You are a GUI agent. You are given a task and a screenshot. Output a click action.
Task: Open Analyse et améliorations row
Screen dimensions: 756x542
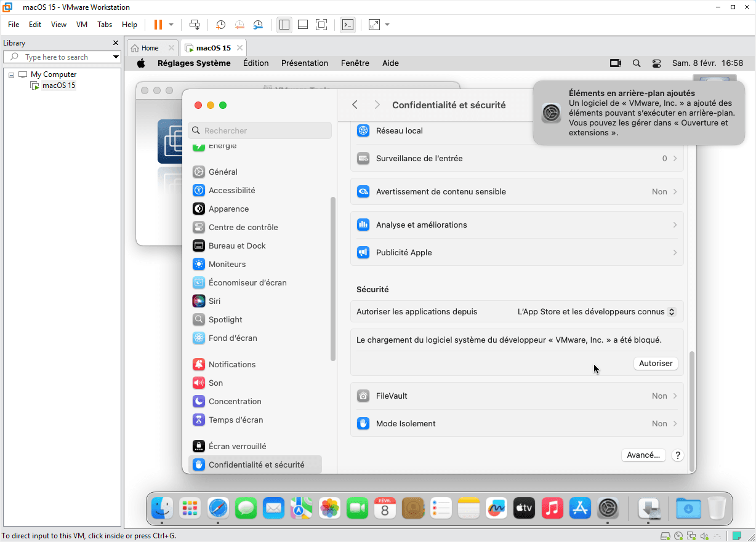(517, 225)
